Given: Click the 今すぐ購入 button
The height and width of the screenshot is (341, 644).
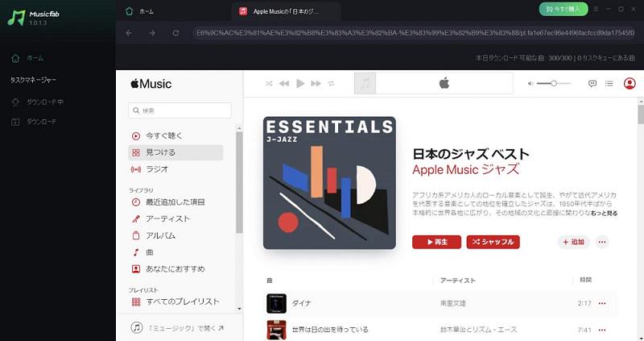Looking at the screenshot, I should point(563,9).
